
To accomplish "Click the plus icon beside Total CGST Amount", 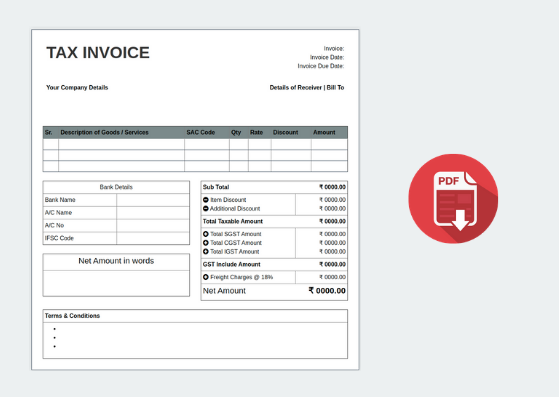I will pyautogui.click(x=206, y=243).
